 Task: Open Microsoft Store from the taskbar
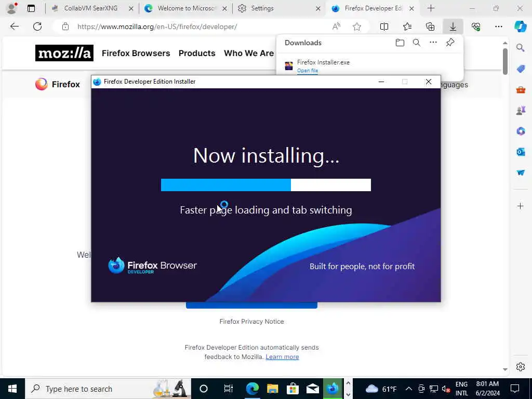(x=292, y=389)
